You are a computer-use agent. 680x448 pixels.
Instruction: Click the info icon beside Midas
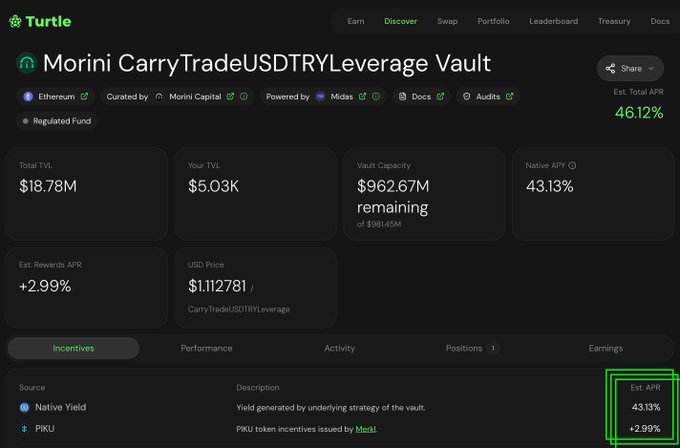(x=376, y=96)
